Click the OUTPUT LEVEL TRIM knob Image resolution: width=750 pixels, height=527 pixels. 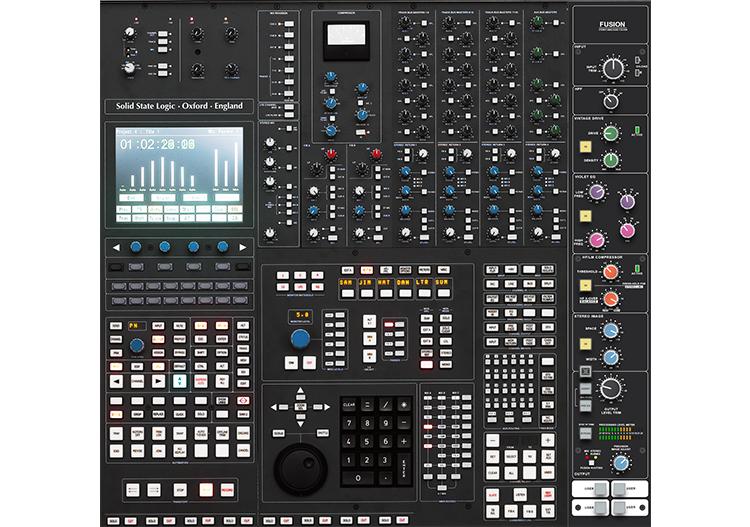pos(611,389)
